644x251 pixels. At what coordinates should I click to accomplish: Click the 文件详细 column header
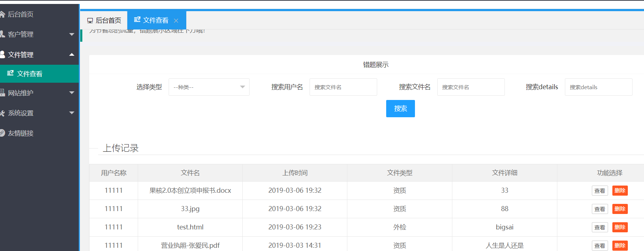point(504,173)
